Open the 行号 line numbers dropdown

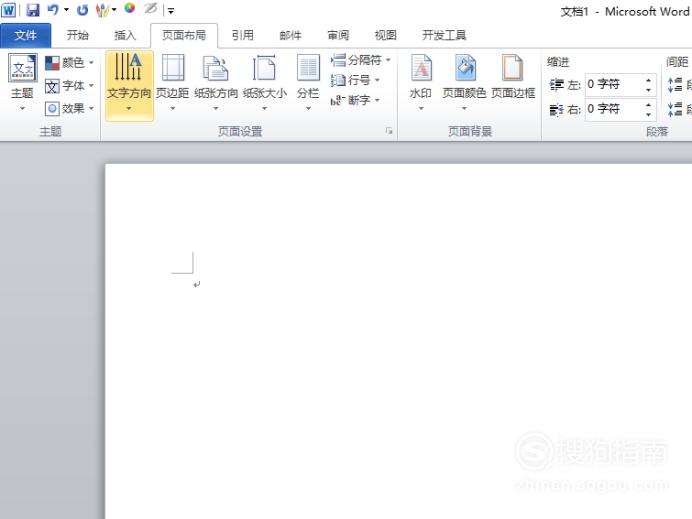(355, 80)
